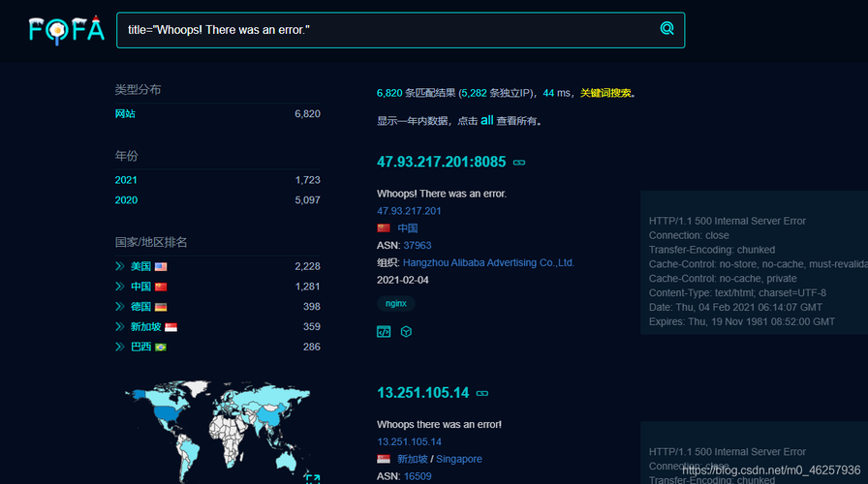868x484 pixels.
Task: Filter by 德国 in country ranking
Action: [x=140, y=307]
